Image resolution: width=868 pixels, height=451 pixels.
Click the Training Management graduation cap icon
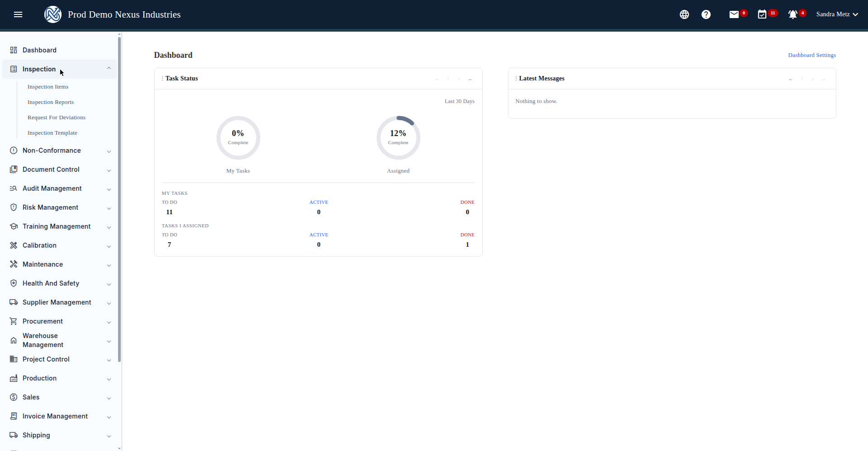[x=14, y=226]
